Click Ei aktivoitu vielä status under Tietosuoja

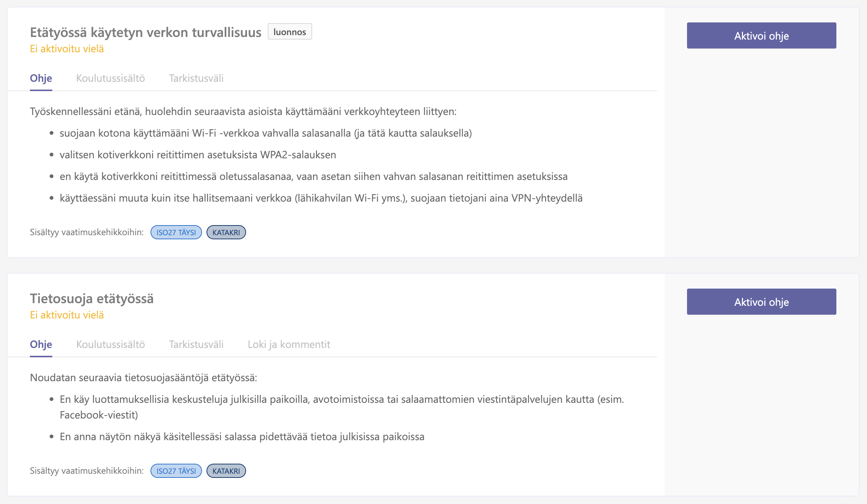[x=67, y=315]
